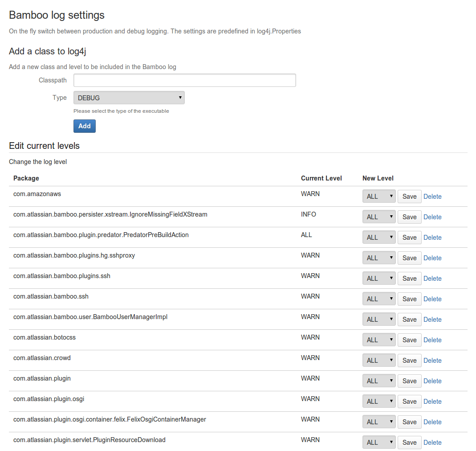Save the BambooUserManagerImpl row
The height and width of the screenshot is (451, 476).
(x=410, y=320)
